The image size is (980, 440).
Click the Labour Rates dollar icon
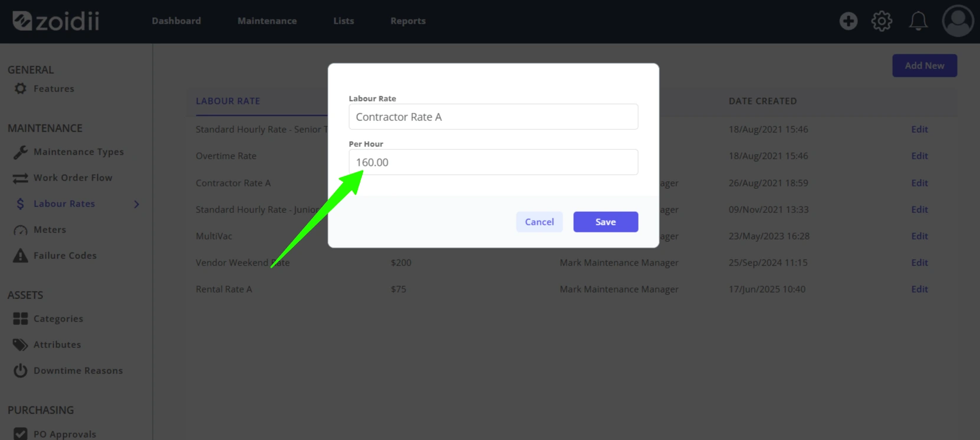pos(21,204)
